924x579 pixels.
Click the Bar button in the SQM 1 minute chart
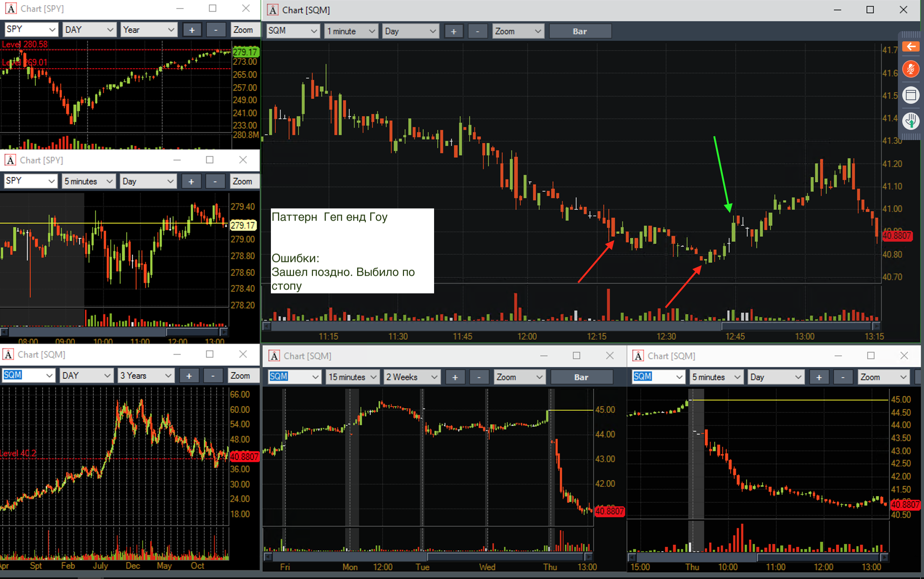point(580,32)
